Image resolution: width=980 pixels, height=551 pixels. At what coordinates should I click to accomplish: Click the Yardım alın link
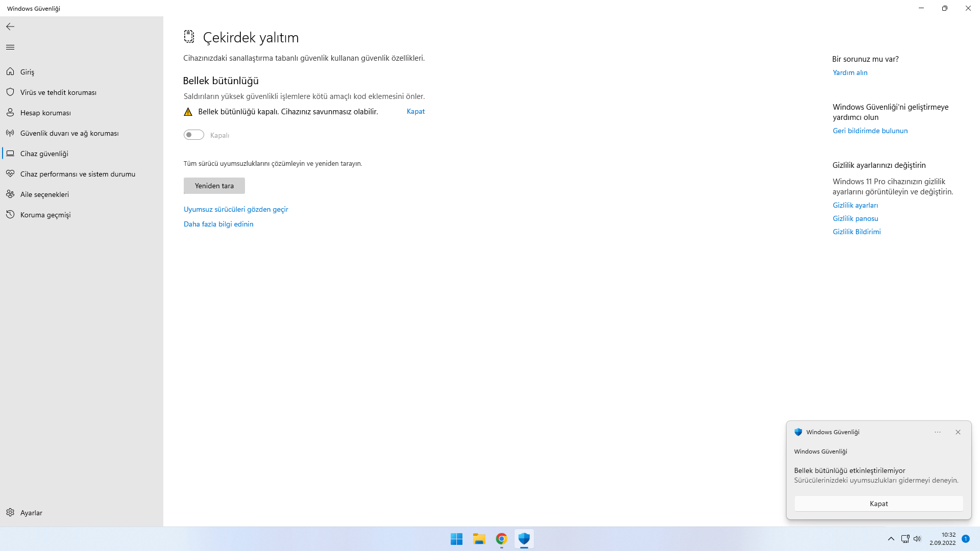click(850, 72)
